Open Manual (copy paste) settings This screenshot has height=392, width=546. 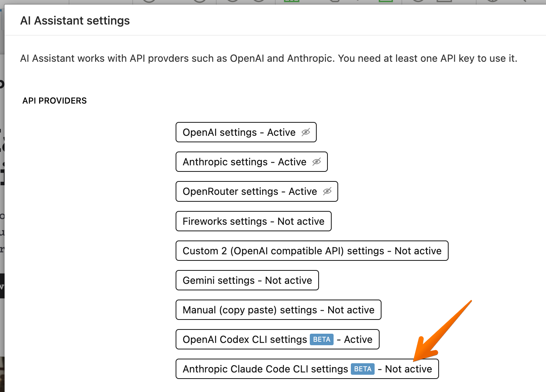pos(278,310)
